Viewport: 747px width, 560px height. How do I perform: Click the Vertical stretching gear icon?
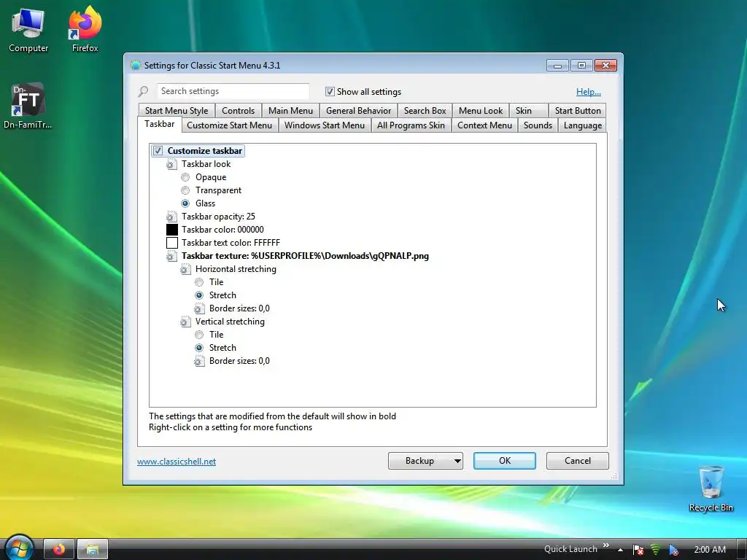(185, 322)
